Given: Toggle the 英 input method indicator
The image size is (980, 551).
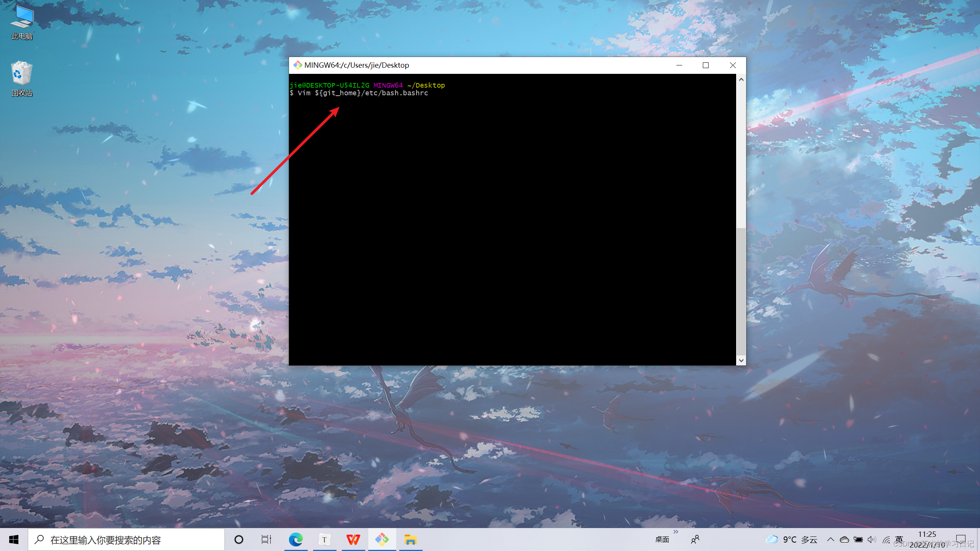Looking at the screenshot, I should point(899,540).
